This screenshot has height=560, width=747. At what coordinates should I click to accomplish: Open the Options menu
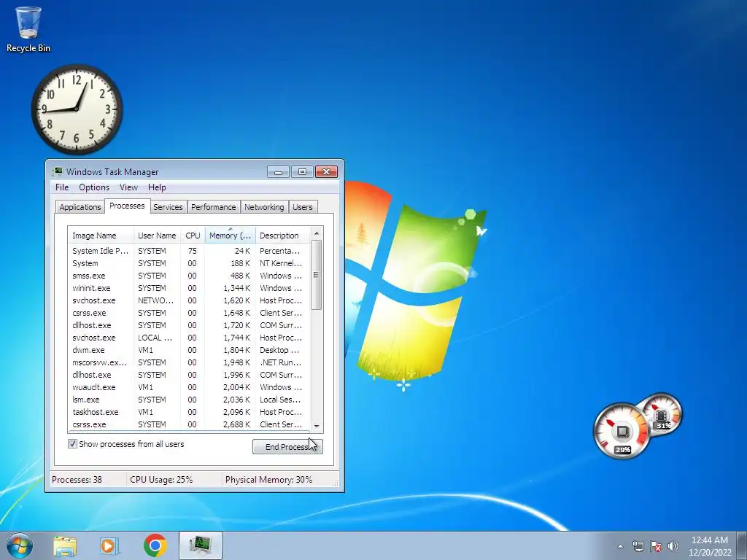[x=94, y=187]
